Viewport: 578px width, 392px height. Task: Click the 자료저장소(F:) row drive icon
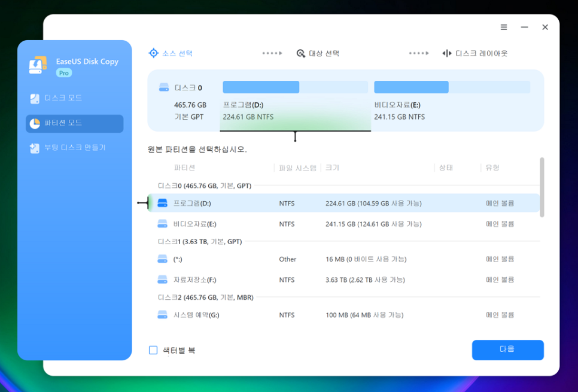162,279
